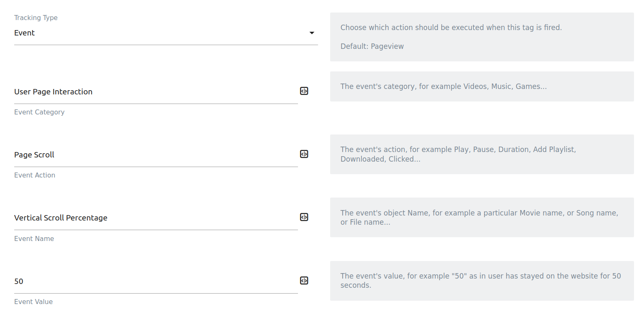
Task: Click the Event Name label
Action: pyautogui.click(x=34, y=238)
